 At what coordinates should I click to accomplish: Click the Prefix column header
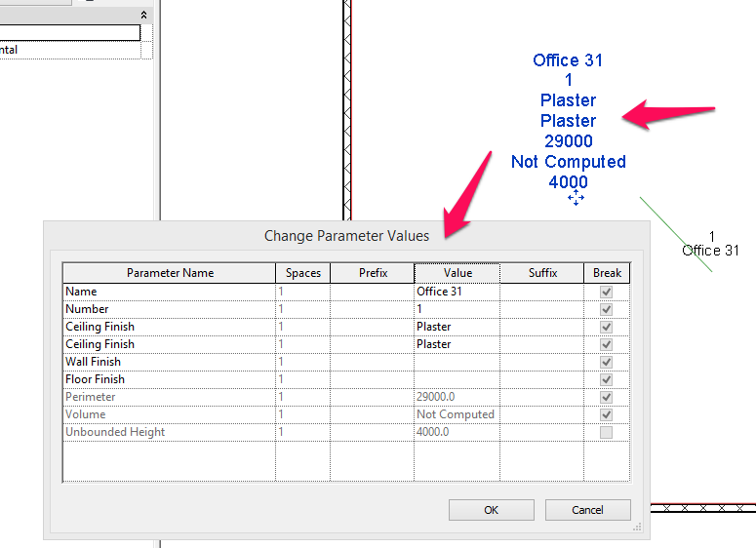pos(373,273)
